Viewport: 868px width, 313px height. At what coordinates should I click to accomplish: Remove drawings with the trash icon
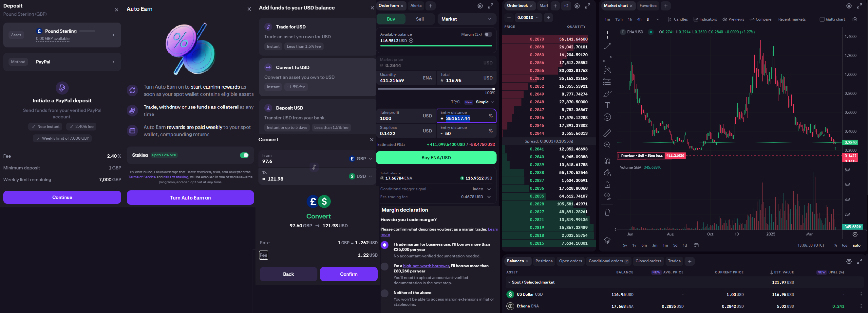(x=607, y=212)
